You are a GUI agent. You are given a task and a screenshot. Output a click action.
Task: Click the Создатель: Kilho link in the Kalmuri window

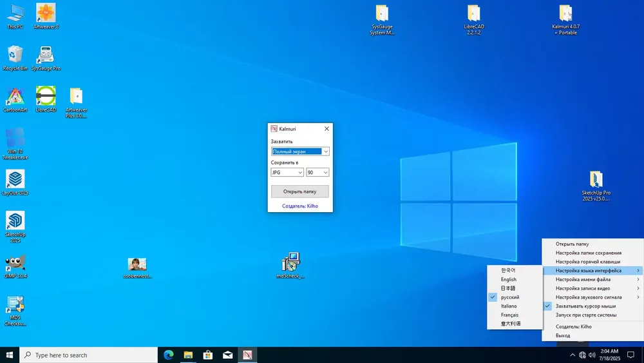pos(300,206)
